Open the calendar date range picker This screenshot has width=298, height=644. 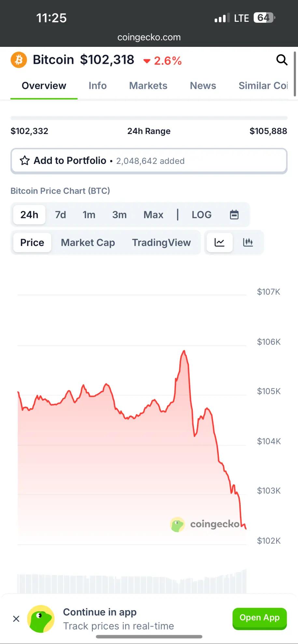pos(234,215)
